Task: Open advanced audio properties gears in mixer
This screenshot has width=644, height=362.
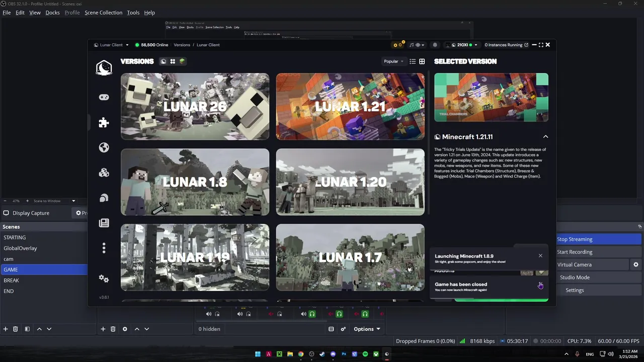Action: (x=343, y=329)
